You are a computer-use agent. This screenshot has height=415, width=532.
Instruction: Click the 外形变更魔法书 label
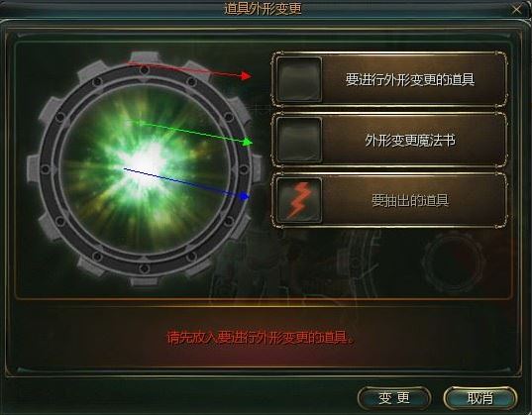point(410,140)
